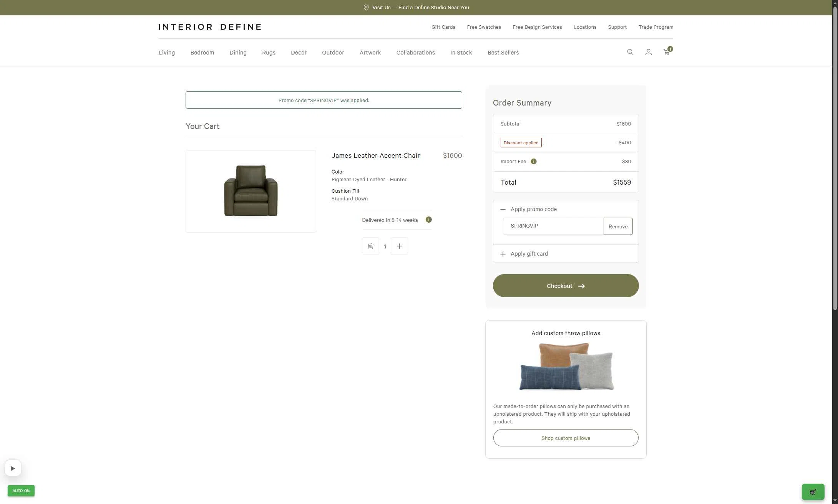Click the Import Fee info icon
The width and height of the screenshot is (838, 504).
pyautogui.click(x=533, y=162)
